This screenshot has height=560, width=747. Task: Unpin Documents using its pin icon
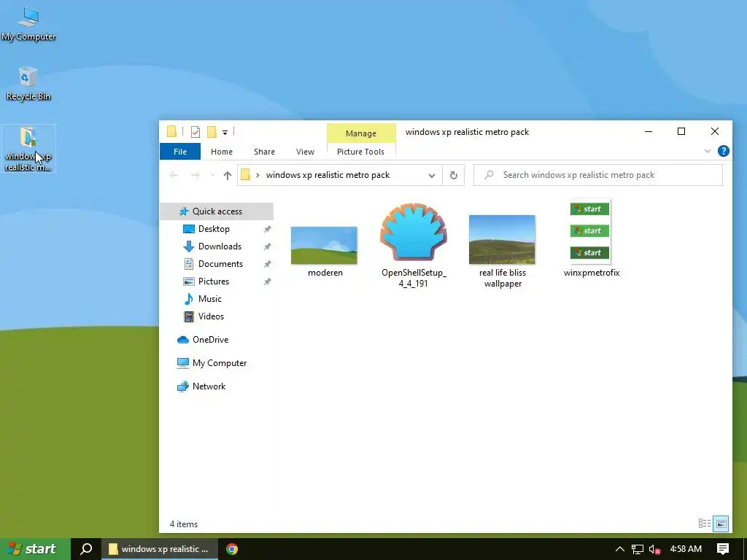(267, 264)
